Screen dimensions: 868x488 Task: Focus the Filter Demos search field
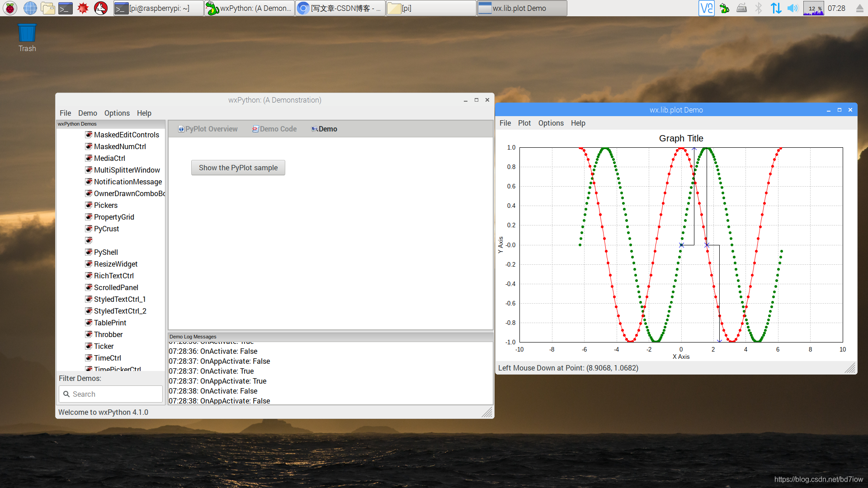tap(111, 394)
